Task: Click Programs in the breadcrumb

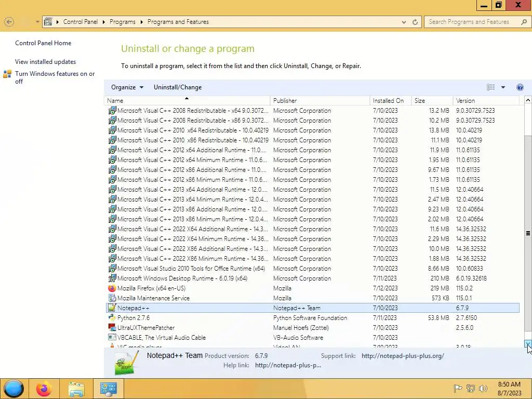Action: coord(123,22)
